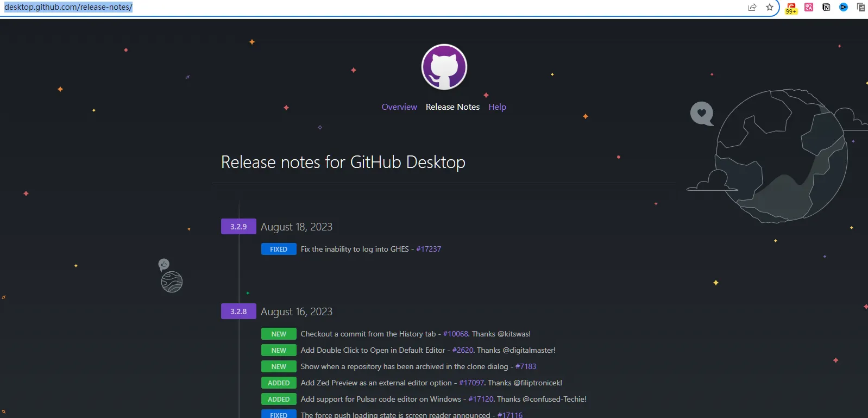The image size is (868, 418).
Task: Click the 'Show when a repository has been archived' text
Action: [x=373, y=366]
